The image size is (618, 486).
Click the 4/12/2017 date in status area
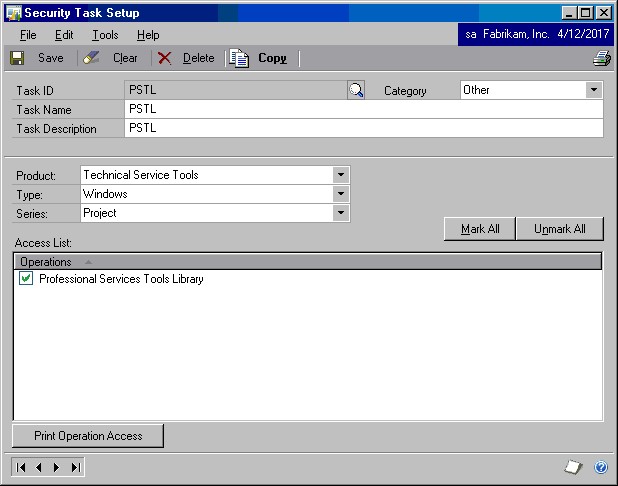(x=583, y=34)
